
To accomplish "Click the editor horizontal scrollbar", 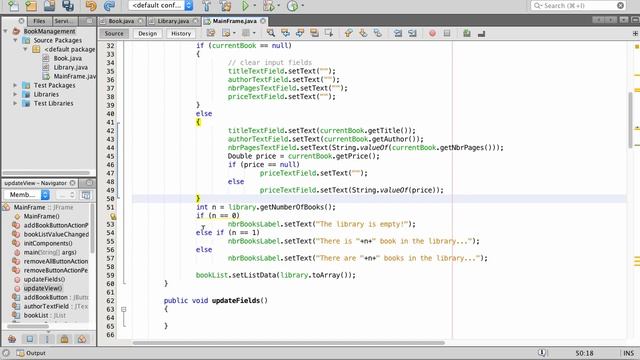I will click(x=289, y=343).
